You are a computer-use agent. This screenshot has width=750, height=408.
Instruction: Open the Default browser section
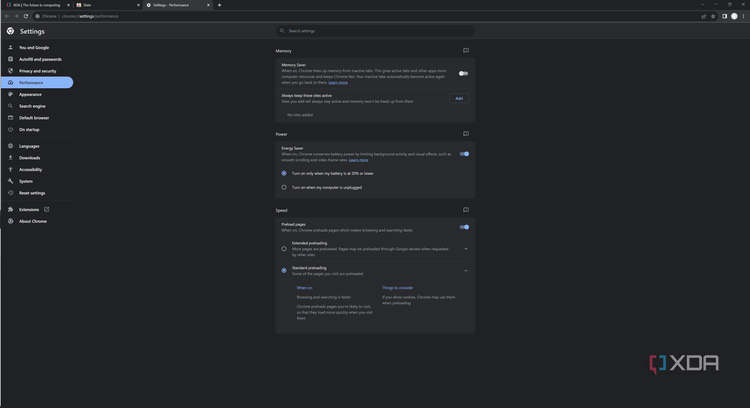[33, 118]
